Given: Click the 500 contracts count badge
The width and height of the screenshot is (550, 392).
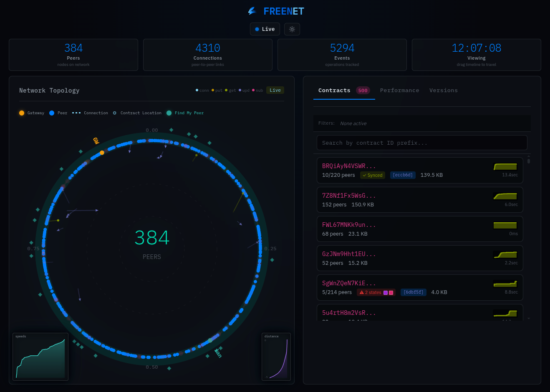Looking at the screenshot, I should [363, 90].
